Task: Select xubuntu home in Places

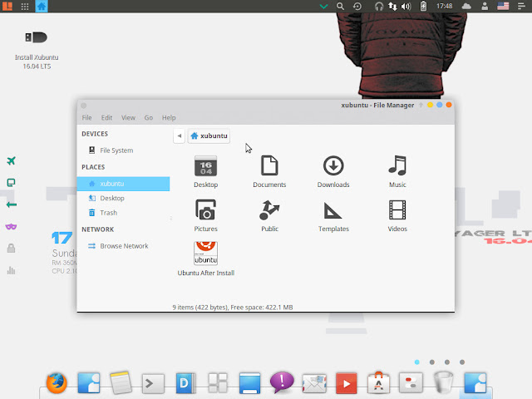Action: click(x=124, y=184)
